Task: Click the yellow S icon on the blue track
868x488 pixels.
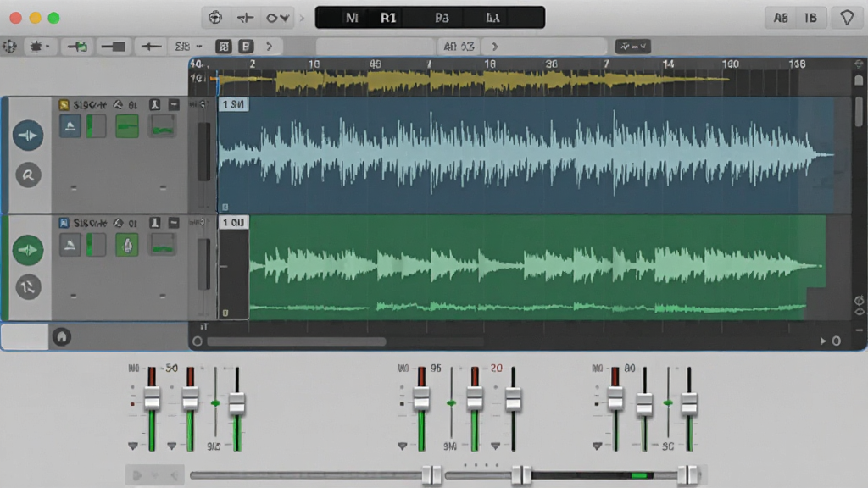Action: point(64,104)
